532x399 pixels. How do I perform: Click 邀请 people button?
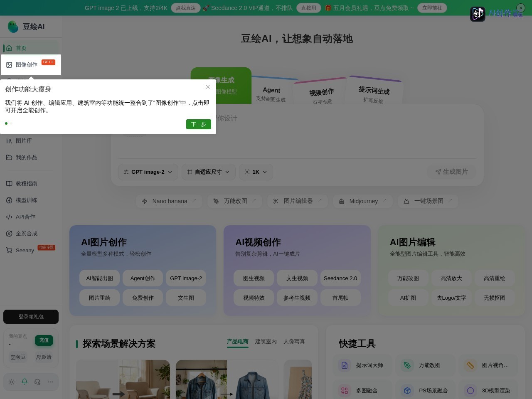44,357
